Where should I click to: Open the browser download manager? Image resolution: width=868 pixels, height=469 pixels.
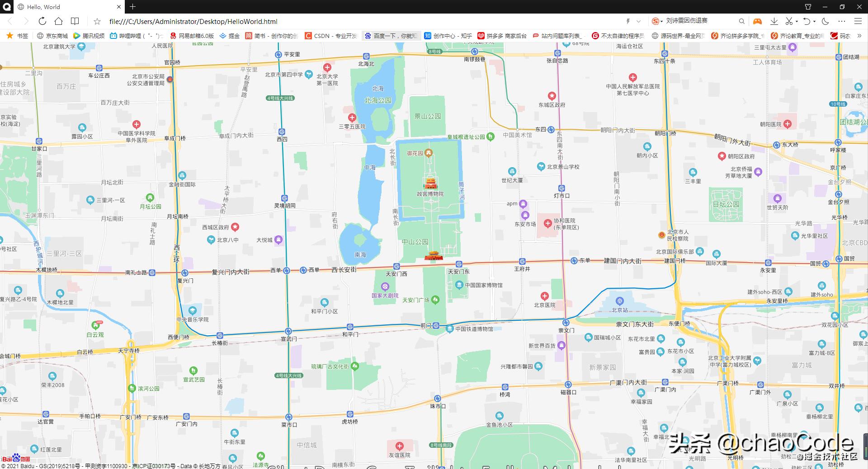774,21
